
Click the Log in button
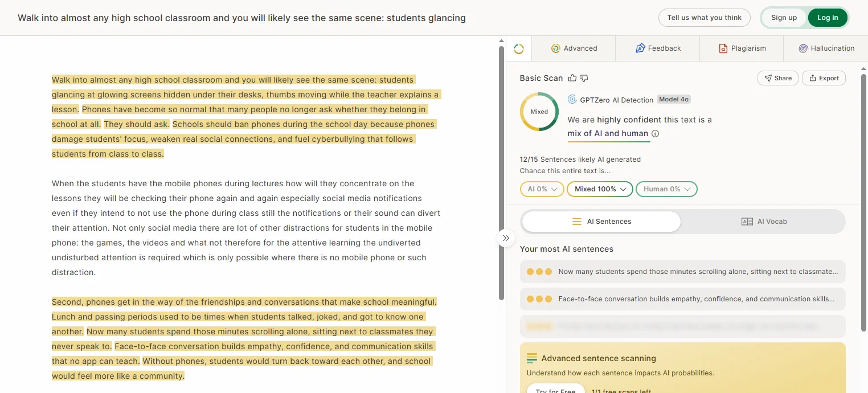pyautogui.click(x=828, y=18)
